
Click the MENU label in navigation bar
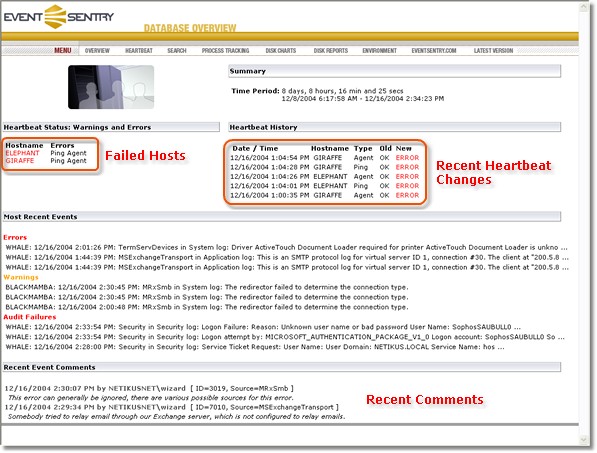(63, 51)
